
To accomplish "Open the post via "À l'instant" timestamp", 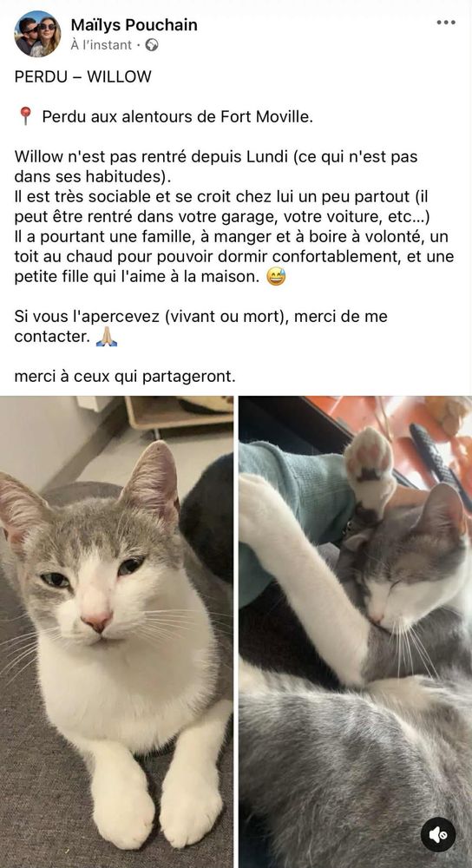I will click(x=102, y=45).
